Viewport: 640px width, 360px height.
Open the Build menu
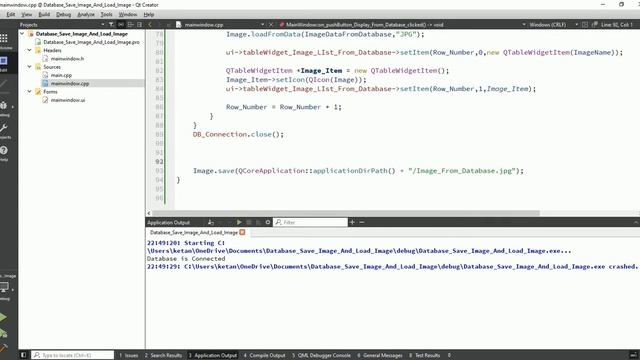click(x=44, y=14)
